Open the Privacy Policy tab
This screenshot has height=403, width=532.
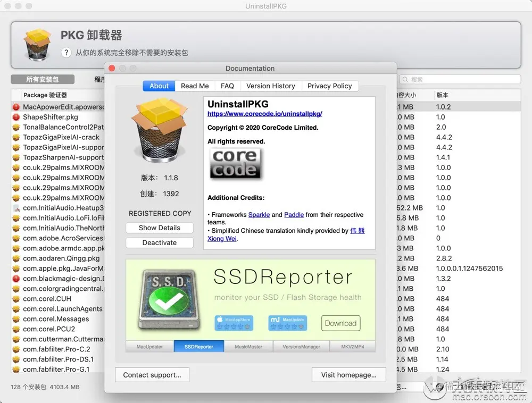click(329, 86)
